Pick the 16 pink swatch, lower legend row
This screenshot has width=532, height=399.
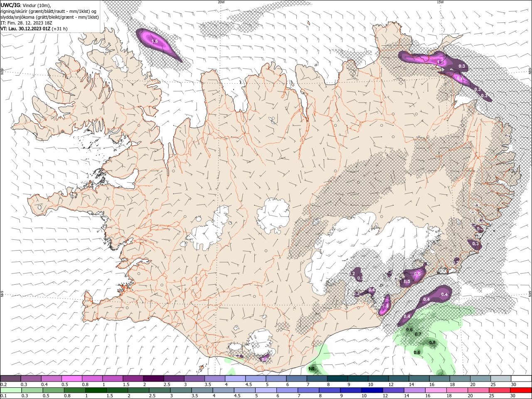436,390
